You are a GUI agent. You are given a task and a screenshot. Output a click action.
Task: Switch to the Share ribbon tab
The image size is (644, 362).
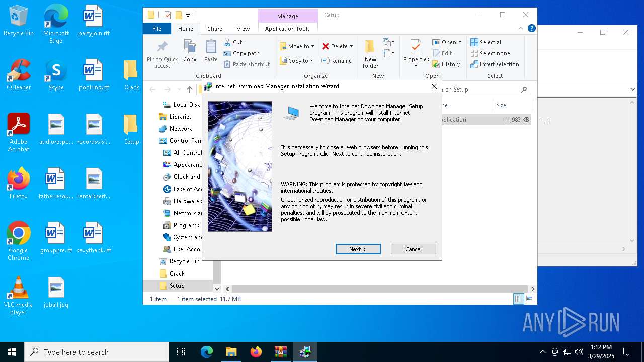point(215,29)
